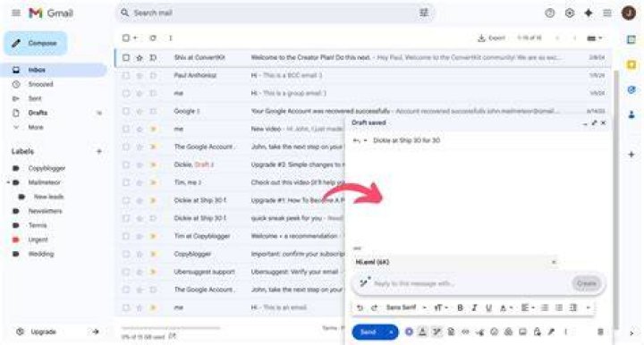Open the Newsletters label
The image size is (644, 345).
(x=46, y=211)
